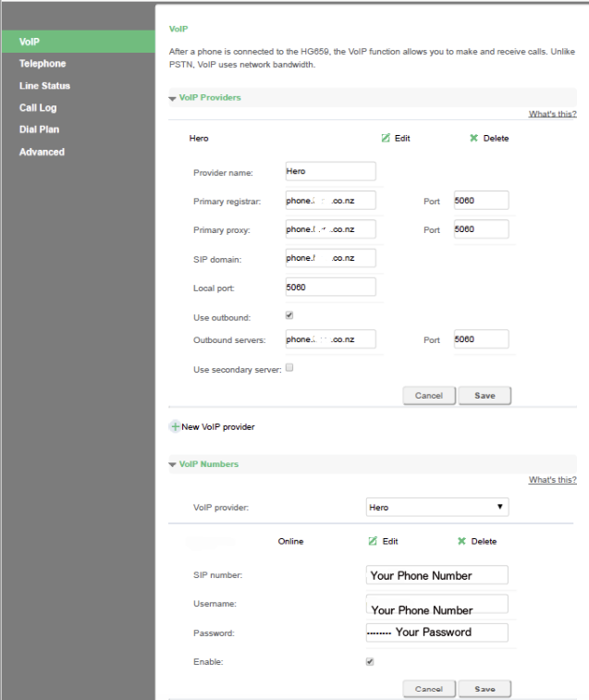589x700 pixels.
Task: Enable the Use secondary server checkbox
Action: [x=289, y=367]
